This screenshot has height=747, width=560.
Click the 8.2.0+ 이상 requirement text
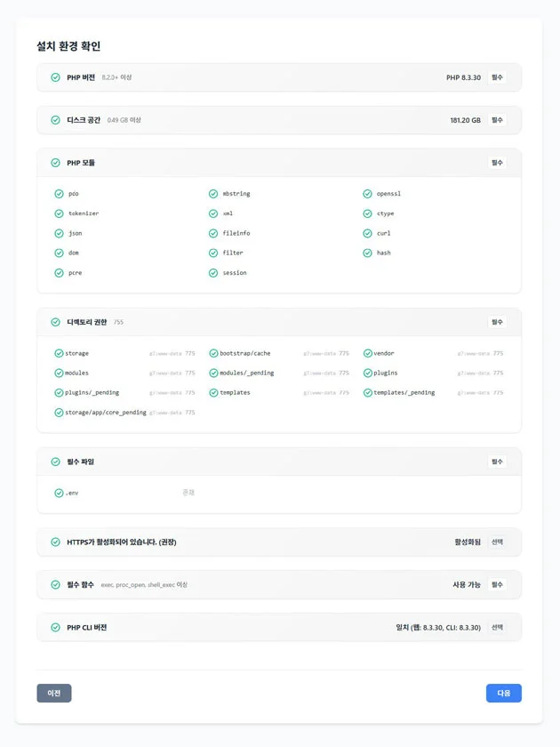coord(116,77)
